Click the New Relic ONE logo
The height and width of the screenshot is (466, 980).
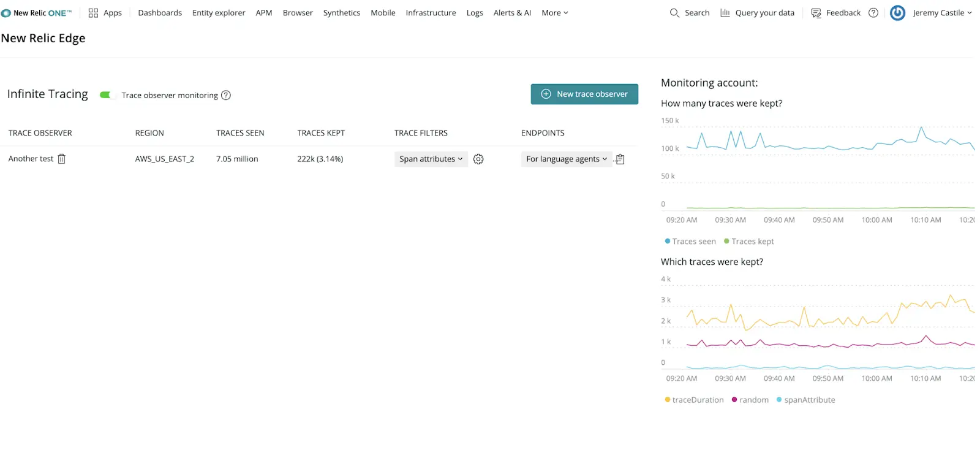pos(37,13)
